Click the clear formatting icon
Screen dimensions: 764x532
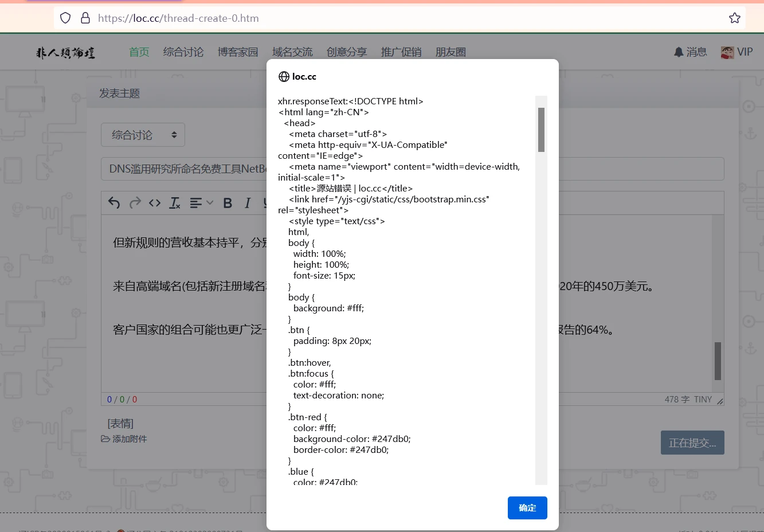[175, 203]
